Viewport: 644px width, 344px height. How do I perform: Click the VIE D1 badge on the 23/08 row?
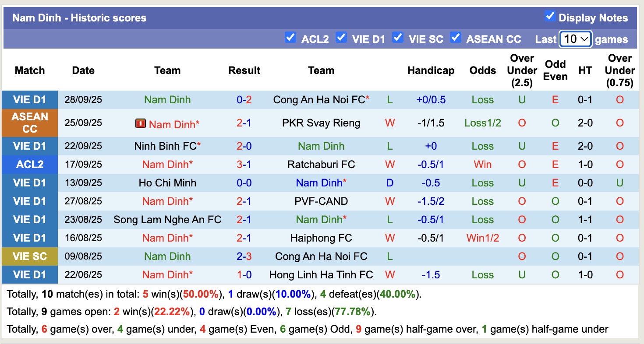pyautogui.click(x=29, y=220)
